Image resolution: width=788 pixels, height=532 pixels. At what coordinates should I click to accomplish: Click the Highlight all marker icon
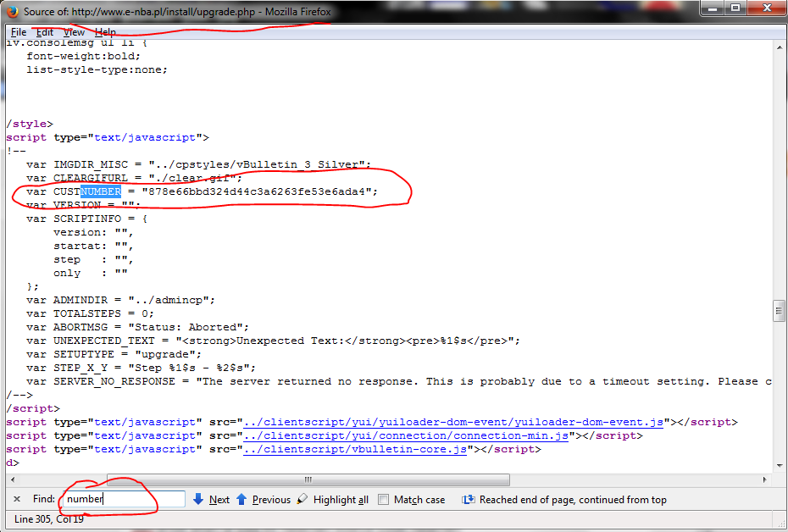[x=302, y=499]
